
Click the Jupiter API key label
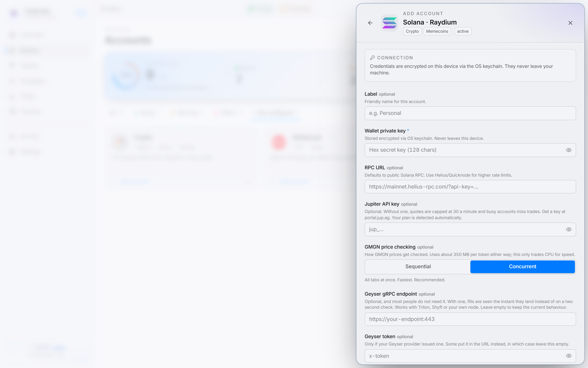(x=382, y=204)
